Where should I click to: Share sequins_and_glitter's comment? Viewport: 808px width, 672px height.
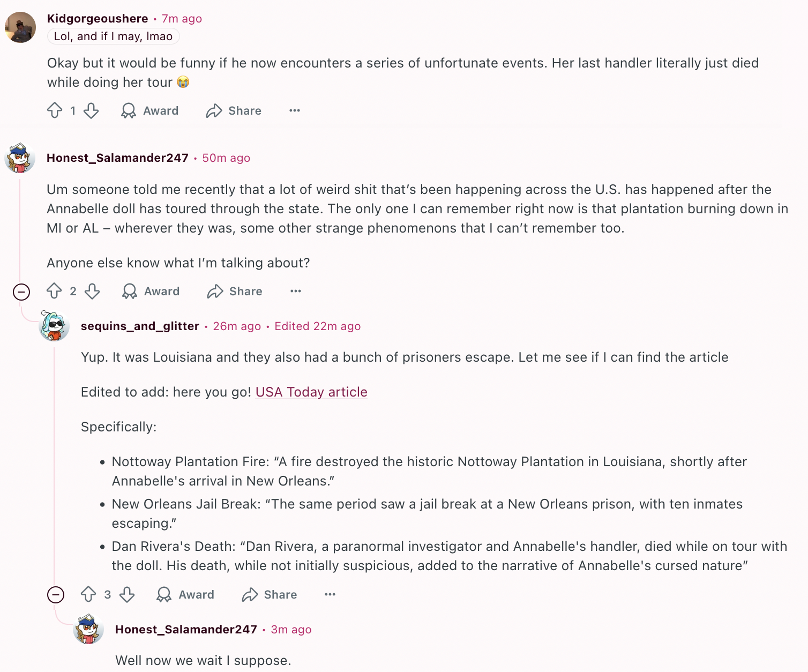(270, 594)
